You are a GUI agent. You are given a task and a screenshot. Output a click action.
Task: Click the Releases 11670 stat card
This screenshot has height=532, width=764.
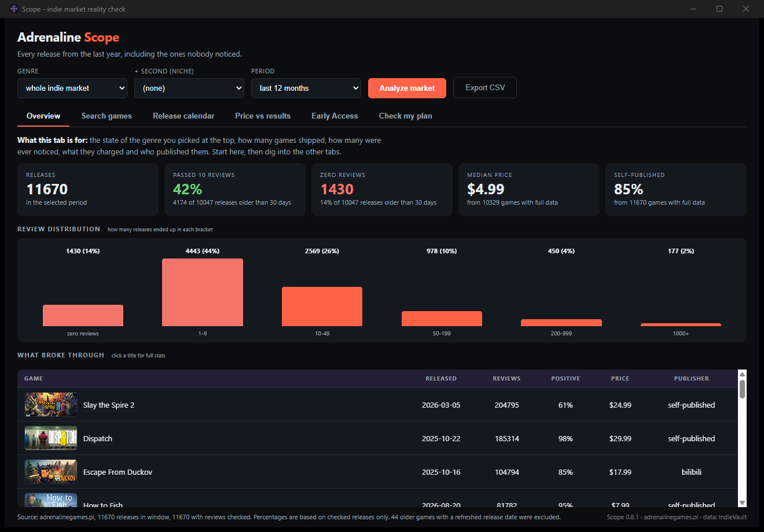[x=88, y=190]
